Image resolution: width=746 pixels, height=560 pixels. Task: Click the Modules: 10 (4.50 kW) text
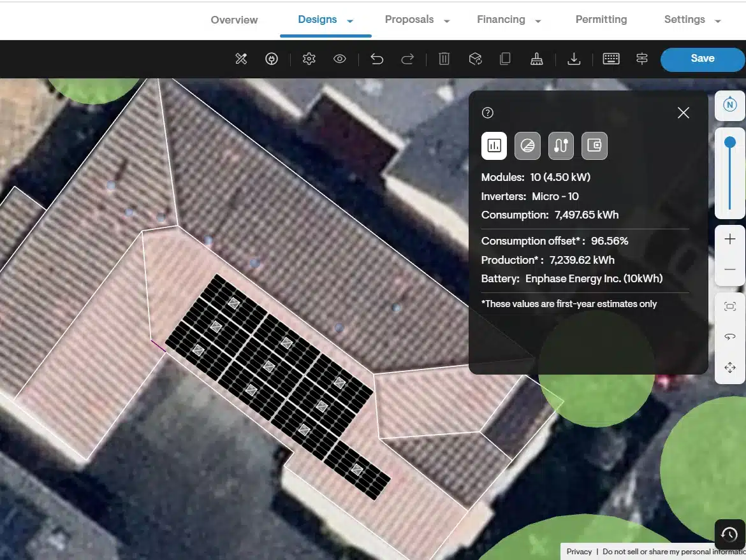[536, 177]
